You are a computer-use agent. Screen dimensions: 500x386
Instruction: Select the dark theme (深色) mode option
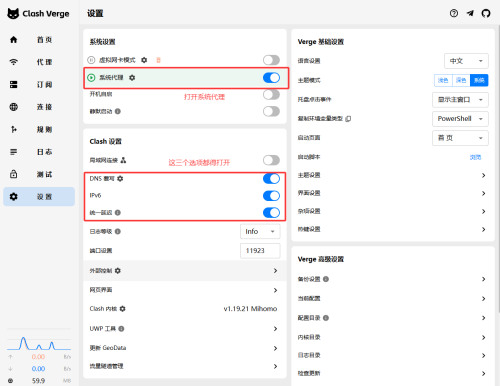tap(461, 80)
